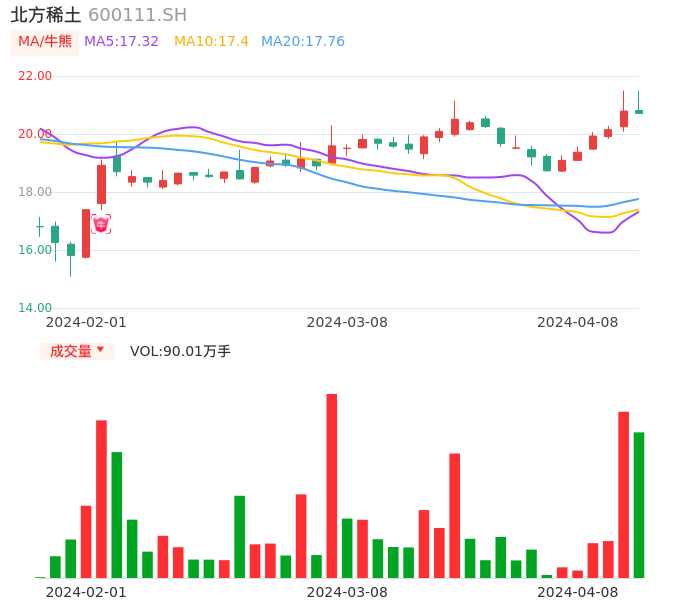The image size is (686, 606).
Task: Toggle the MA/牛熊 indicator button
Action: click(45, 41)
